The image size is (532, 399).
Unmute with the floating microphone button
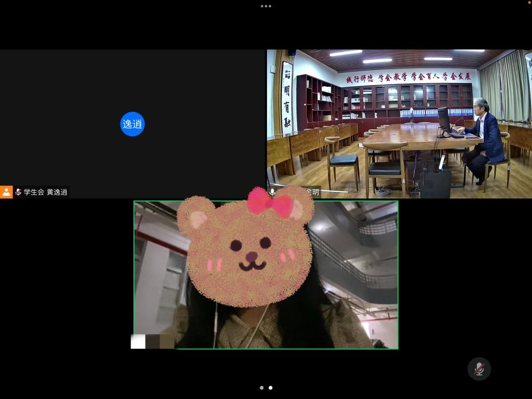click(479, 369)
